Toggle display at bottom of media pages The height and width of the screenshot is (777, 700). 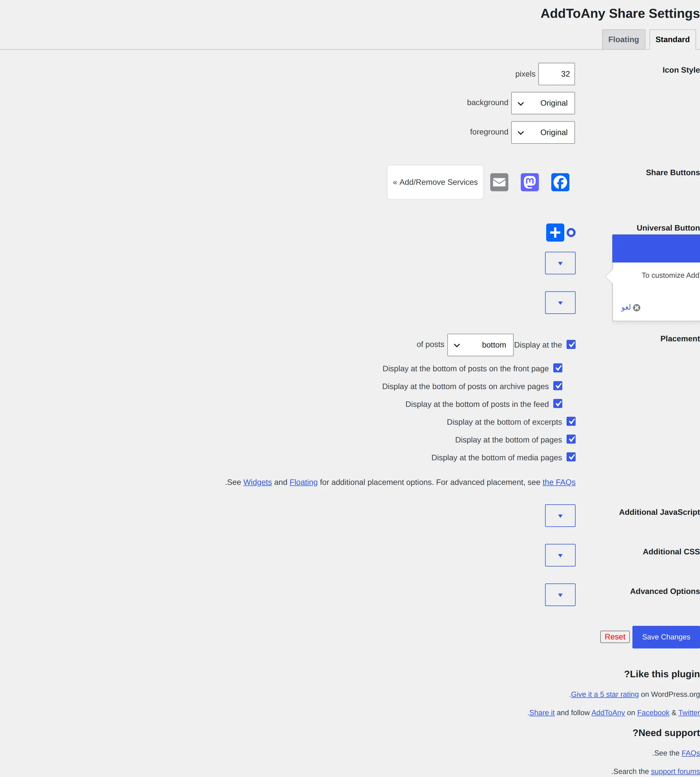coord(571,457)
